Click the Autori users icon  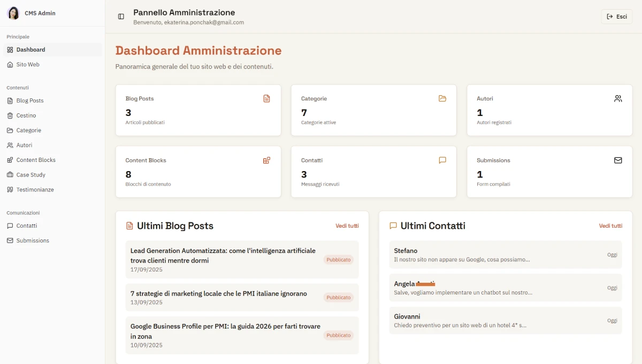point(618,98)
